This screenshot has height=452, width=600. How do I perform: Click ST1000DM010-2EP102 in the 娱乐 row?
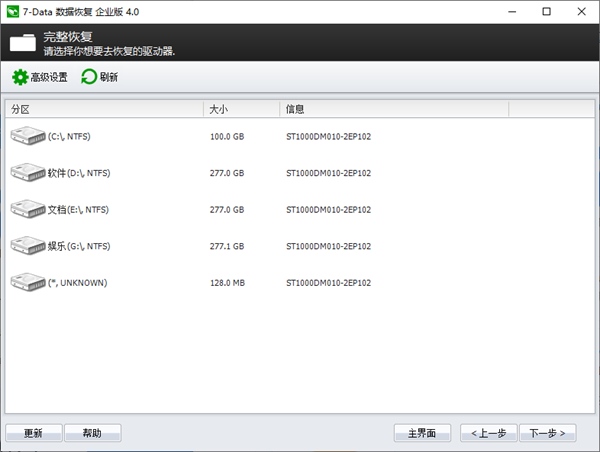(329, 246)
